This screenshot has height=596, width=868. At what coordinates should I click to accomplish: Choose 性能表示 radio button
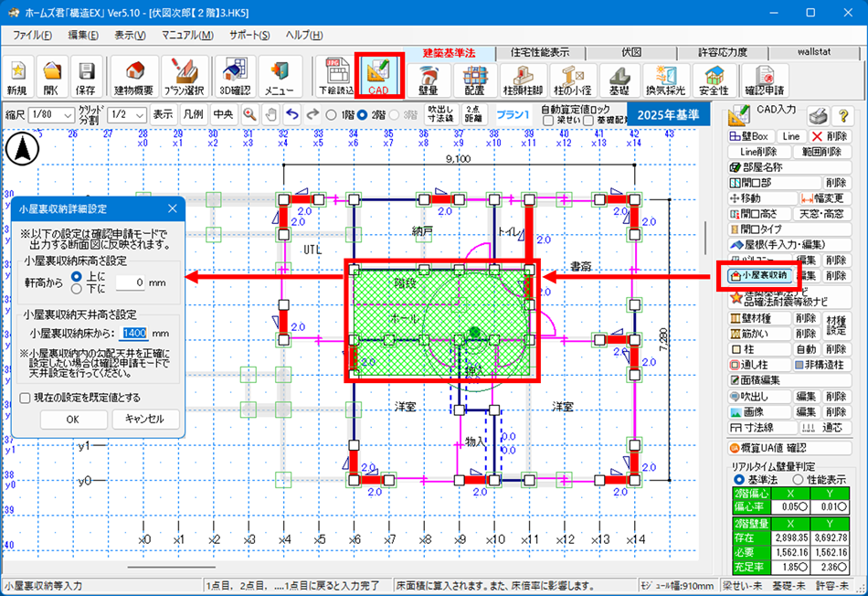[796, 479]
